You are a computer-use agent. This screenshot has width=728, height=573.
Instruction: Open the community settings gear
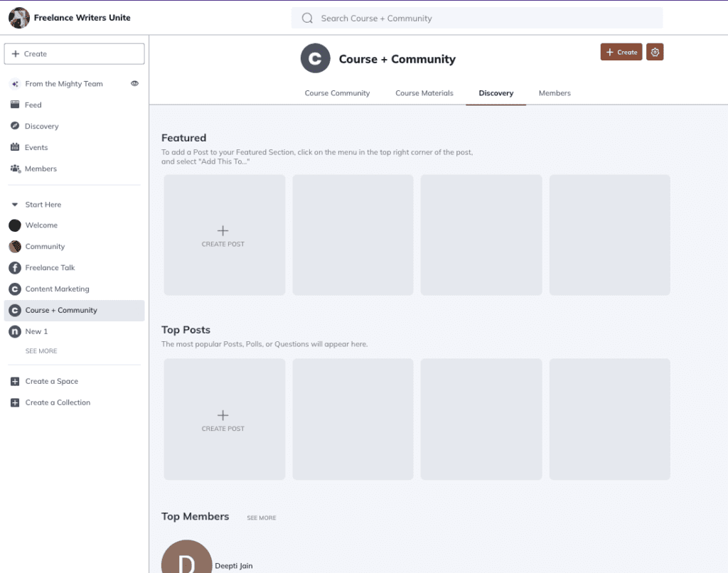[x=655, y=51]
